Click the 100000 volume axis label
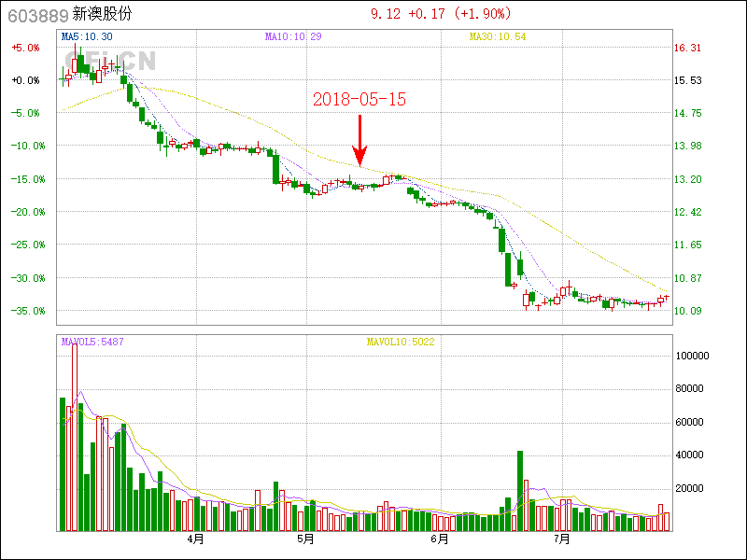 coord(692,357)
